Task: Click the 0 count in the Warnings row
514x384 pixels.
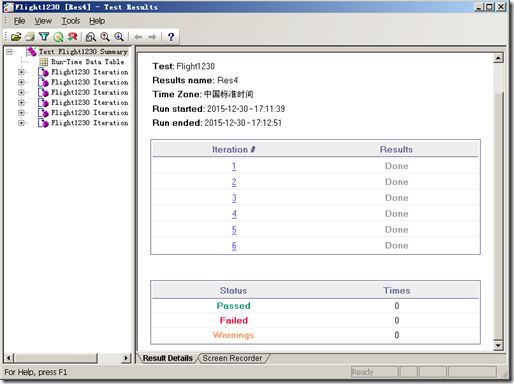Action: 397,335
